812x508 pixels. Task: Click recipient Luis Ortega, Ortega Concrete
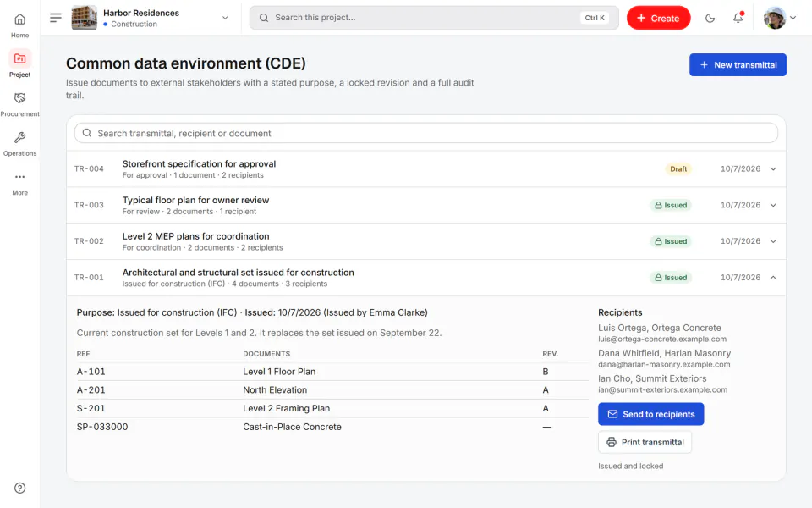660,328
